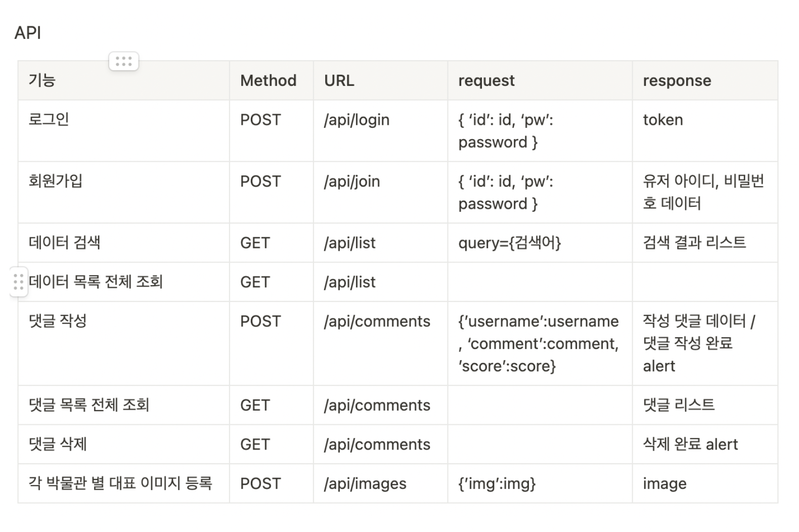The height and width of the screenshot is (532, 799).
Task: Click the row drag handle beside 데이터 목록 전체 조회
Action: 19,282
